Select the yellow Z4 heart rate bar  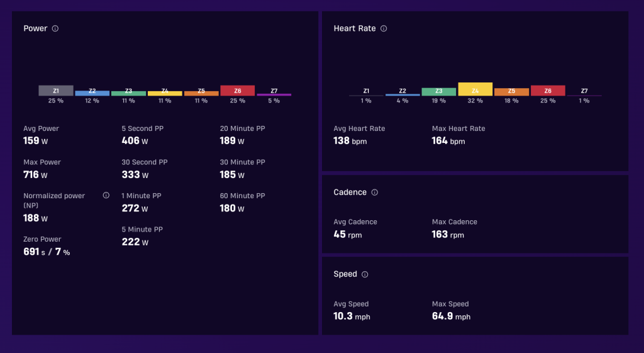(475, 89)
